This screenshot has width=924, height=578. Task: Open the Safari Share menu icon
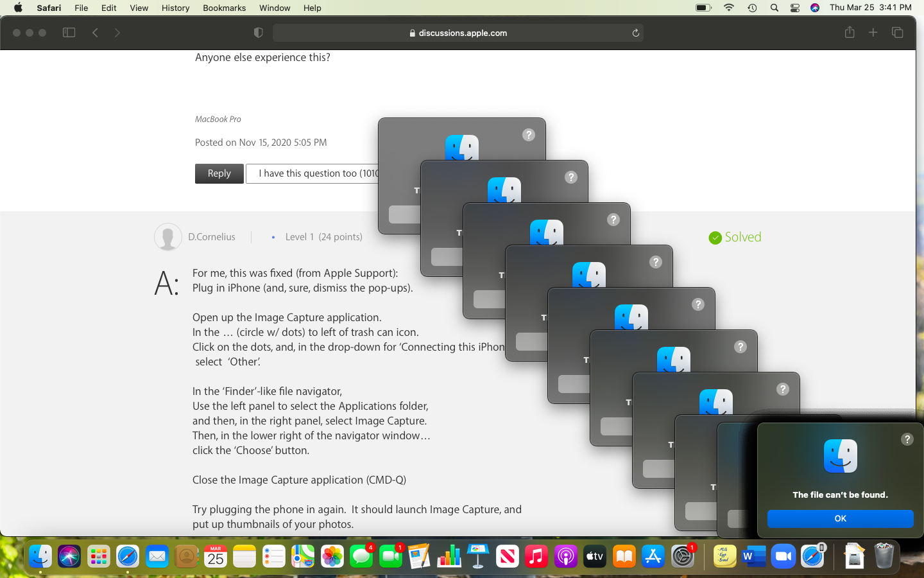point(850,32)
